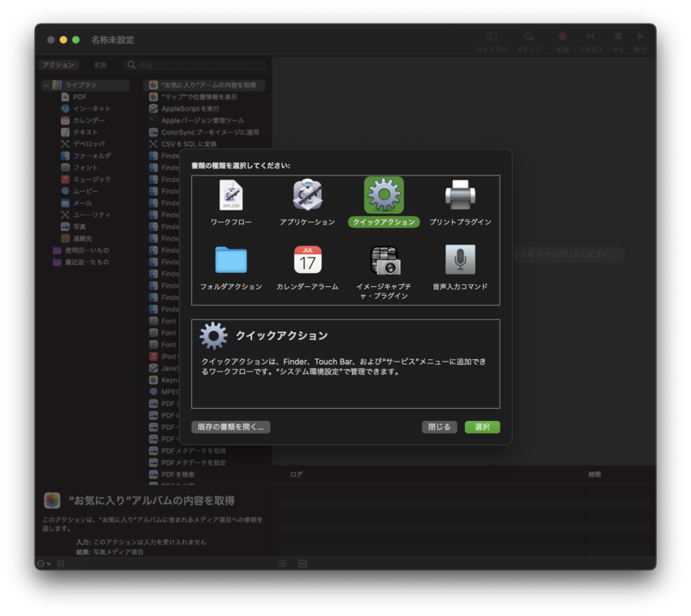Toggle the ライブラリ toolbar button
Viewport: 691px width, 616px height.
[x=492, y=41]
